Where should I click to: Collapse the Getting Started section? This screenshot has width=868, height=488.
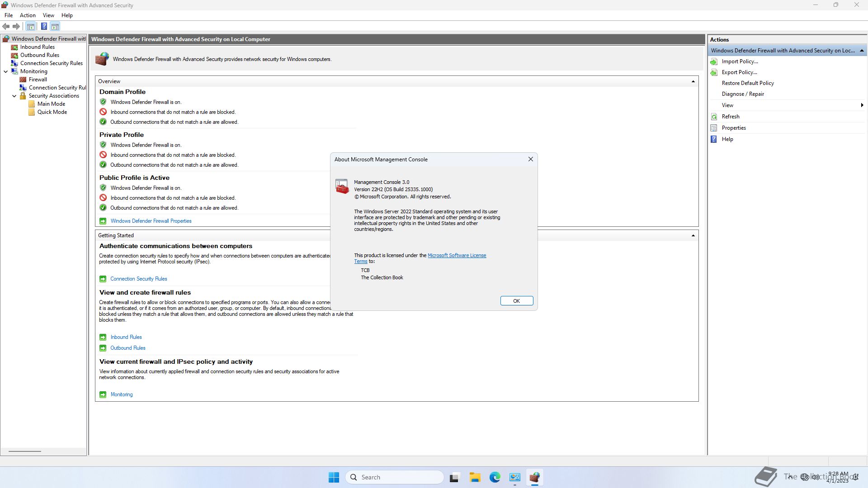point(693,235)
